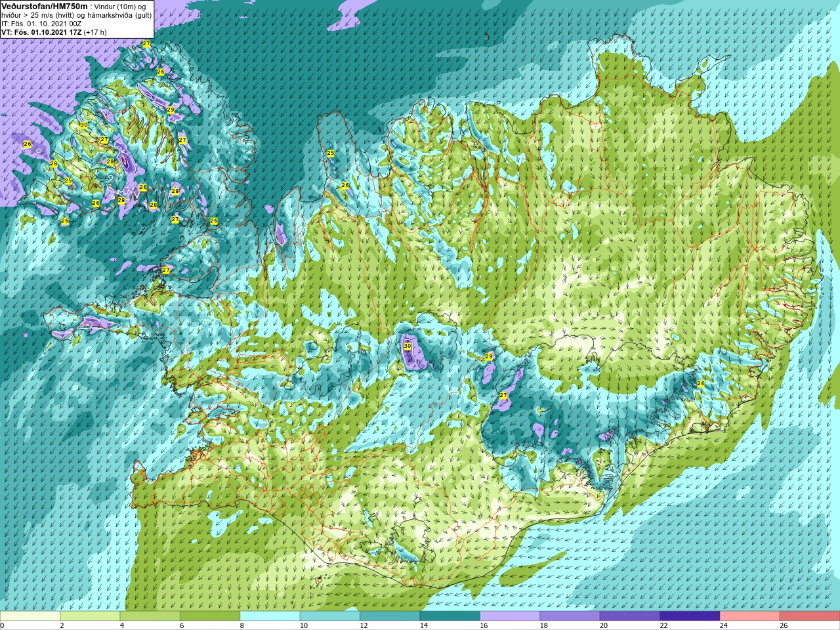
Task: Click the 'IT: Fös. 01. 10. 2021 00Z' line
Action: pyautogui.click(x=41, y=24)
